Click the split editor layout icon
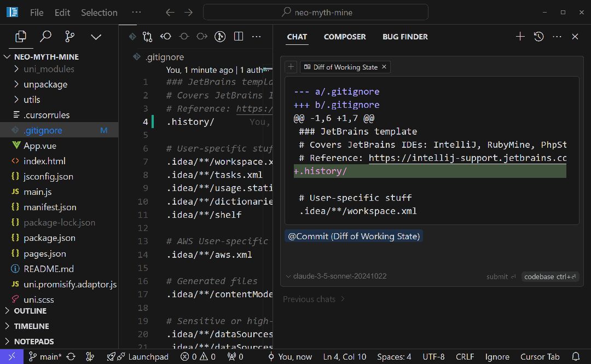Image resolution: width=591 pixels, height=364 pixels. 238,37
